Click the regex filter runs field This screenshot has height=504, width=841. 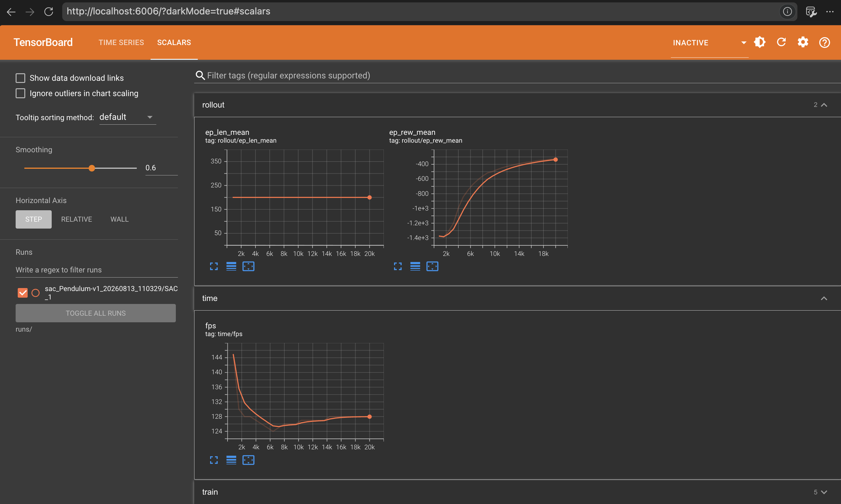(x=96, y=270)
